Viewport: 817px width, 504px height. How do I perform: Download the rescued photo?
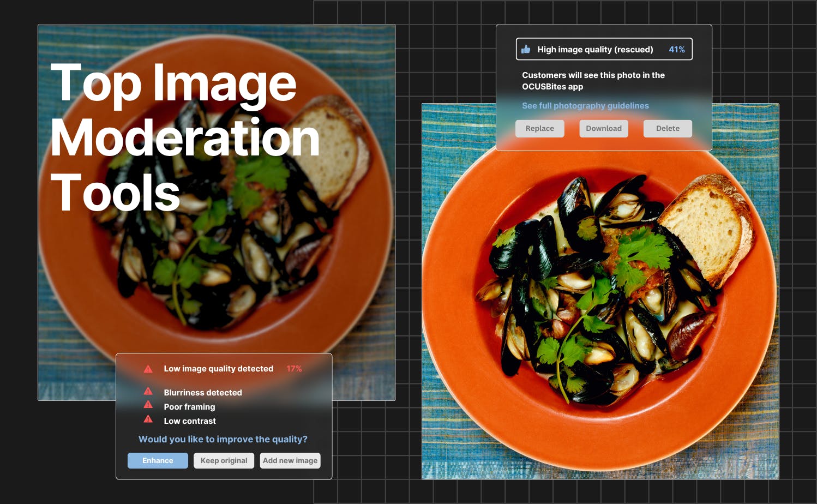coord(604,129)
